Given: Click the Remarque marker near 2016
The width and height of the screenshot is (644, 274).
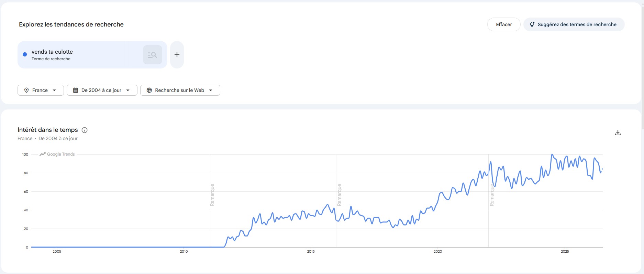Looking at the screenshot, I should pyautogui.click(x=339, y=195).
